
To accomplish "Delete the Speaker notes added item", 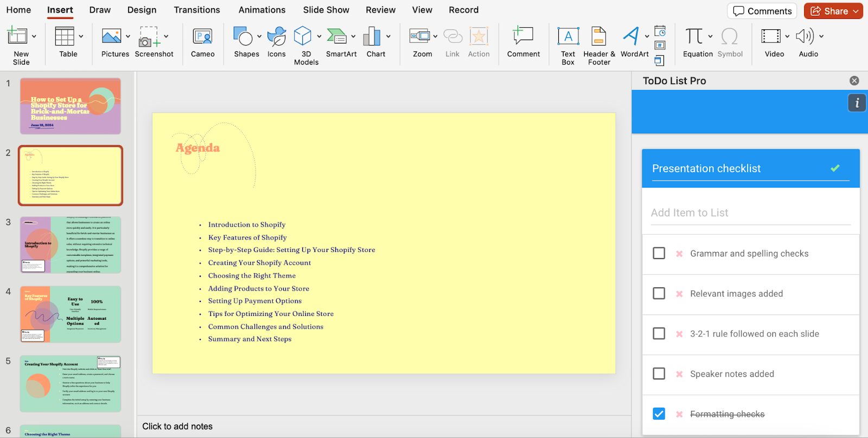I will tap(679, 374).
